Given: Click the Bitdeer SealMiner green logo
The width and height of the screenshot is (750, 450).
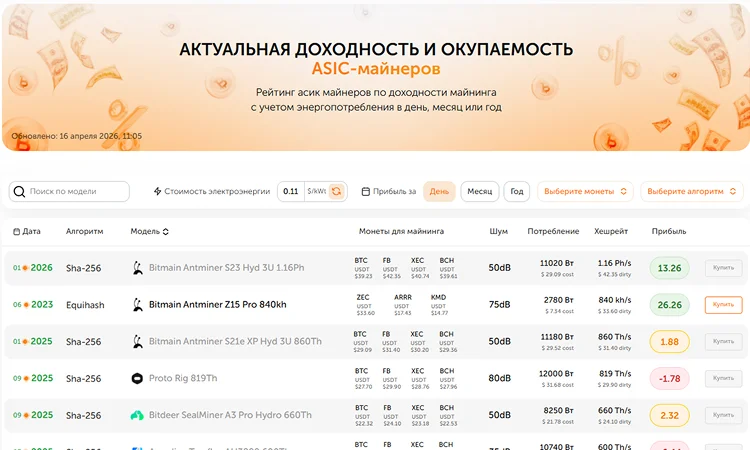Looking at the screenshot, I should click(137, 415).
